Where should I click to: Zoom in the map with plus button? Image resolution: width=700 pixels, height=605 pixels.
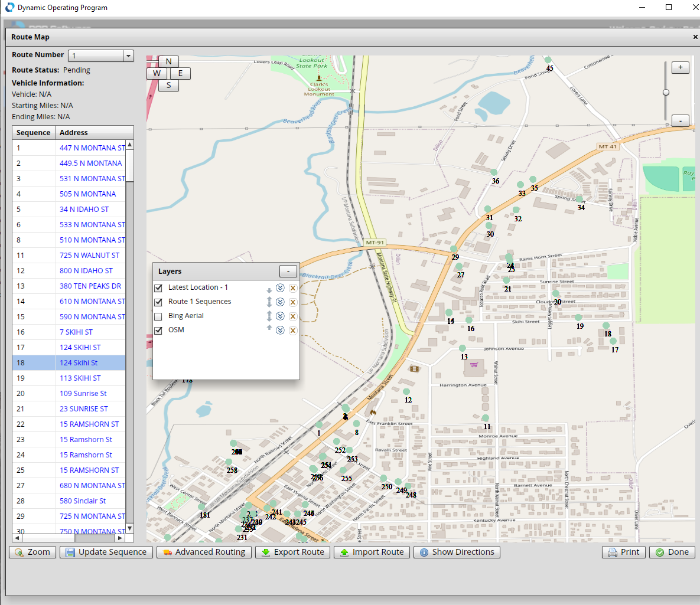click(680, 68)
